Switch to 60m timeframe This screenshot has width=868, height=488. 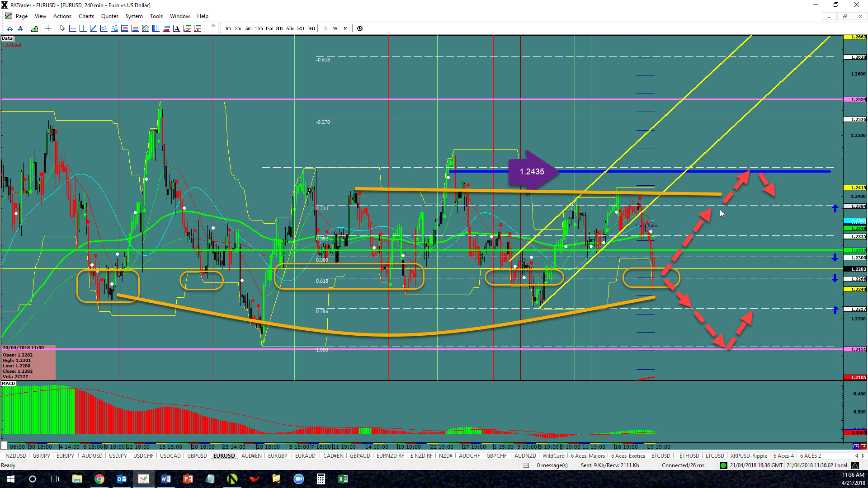[290, 28]
